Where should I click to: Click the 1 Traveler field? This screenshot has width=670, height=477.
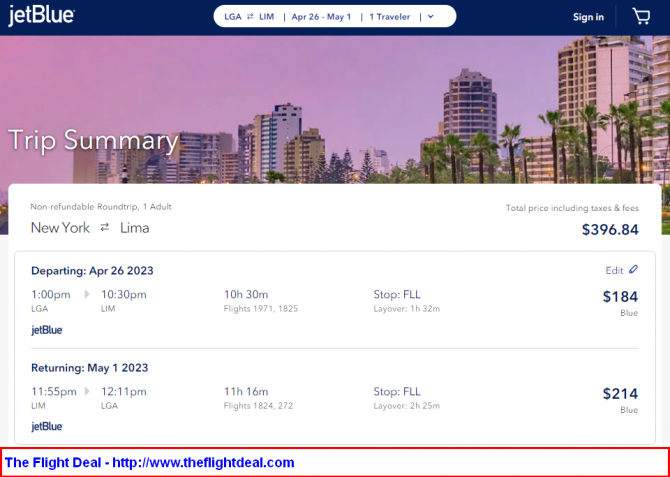pos(390,17)
